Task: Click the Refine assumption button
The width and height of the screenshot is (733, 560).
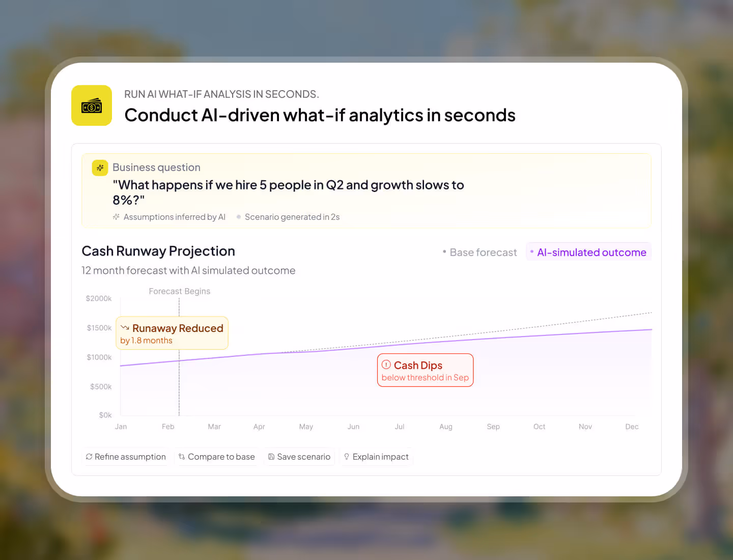Action: point(125,457)
